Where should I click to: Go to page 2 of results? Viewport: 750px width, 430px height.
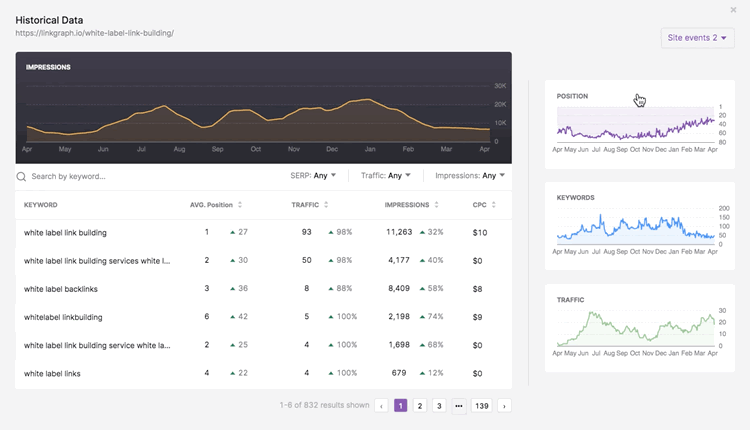[x=420, y=406]
